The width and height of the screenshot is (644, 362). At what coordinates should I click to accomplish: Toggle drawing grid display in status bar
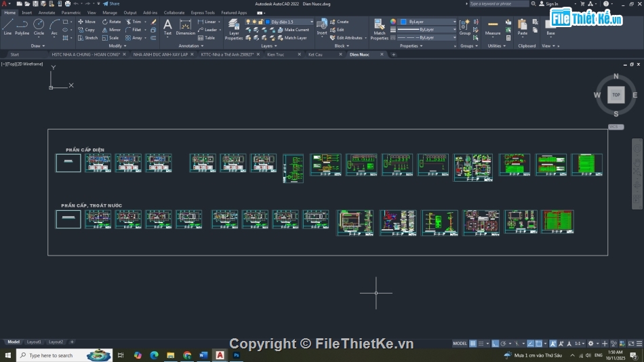[x=473, y=344]
